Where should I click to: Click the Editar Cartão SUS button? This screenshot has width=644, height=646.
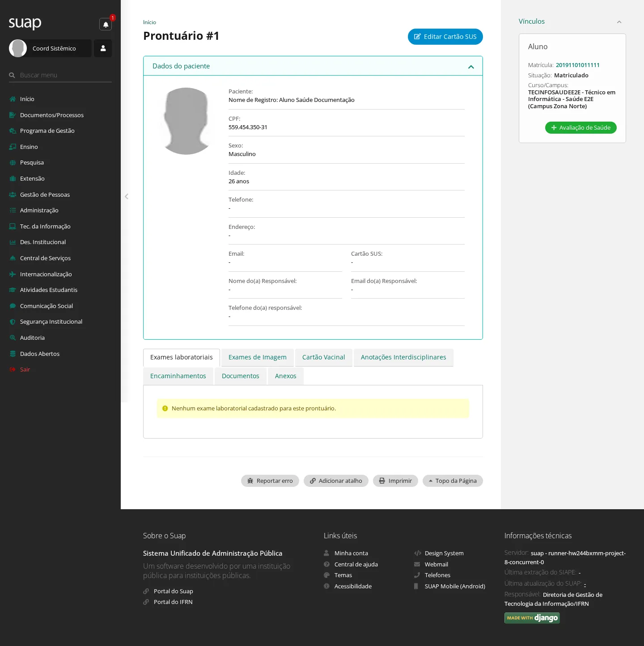pyautogui.click(x=445, y=37)
